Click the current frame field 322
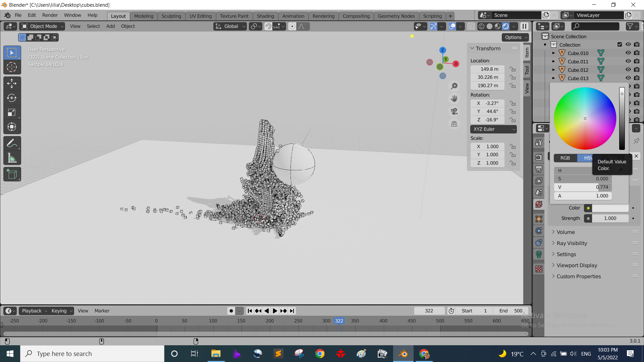Image resolution: width=644 pixels, height=362 pixels. click(429, 311)
